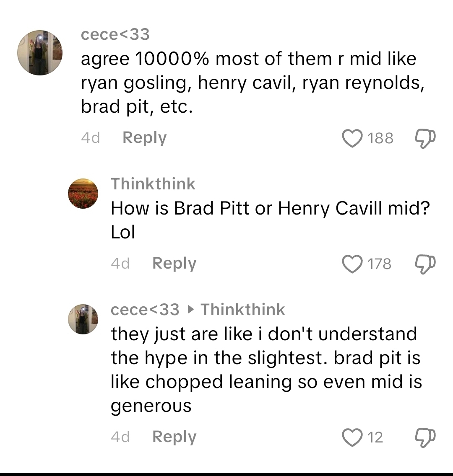This screenshot has width=453, height=476.
Task: Open Thinkthink's poppy field avatar
Action: (83, 194)
